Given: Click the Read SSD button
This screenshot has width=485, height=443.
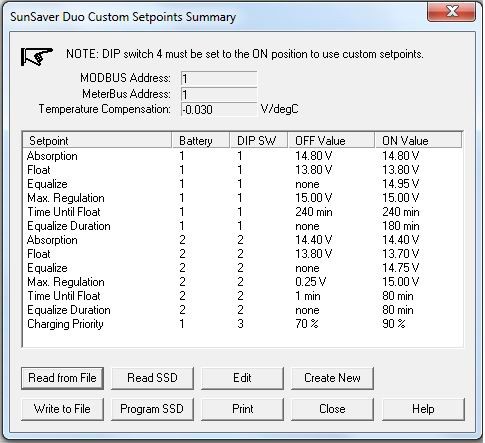Looking at the screenshot, I should tap(152, 378).
